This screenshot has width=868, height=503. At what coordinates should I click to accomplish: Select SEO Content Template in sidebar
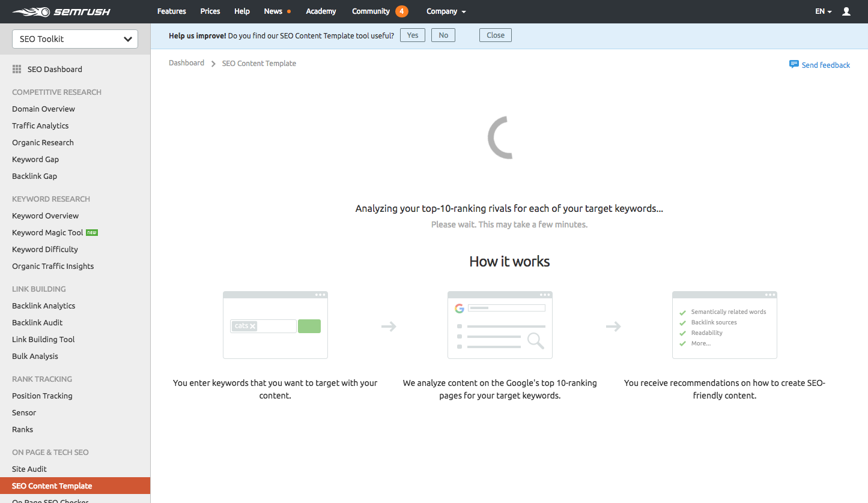[x=75, y=486]
